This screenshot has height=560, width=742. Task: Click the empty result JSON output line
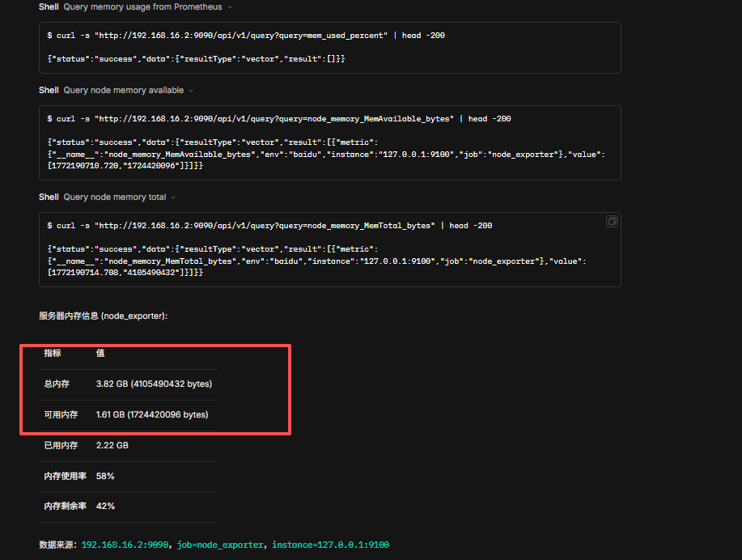[x=196, y=59]
